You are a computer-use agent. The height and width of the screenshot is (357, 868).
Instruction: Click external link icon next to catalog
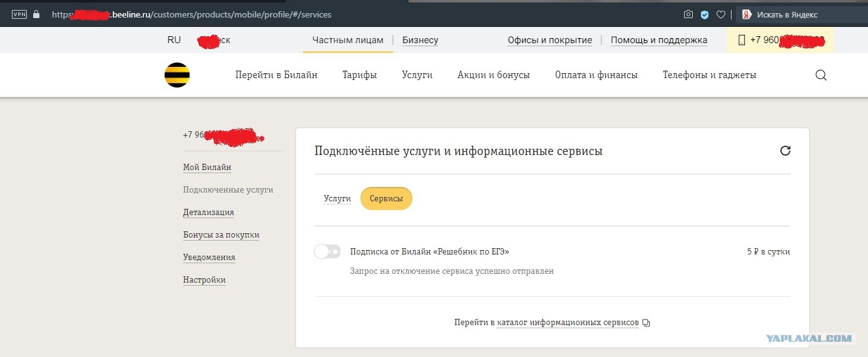[x=646, y=323]
